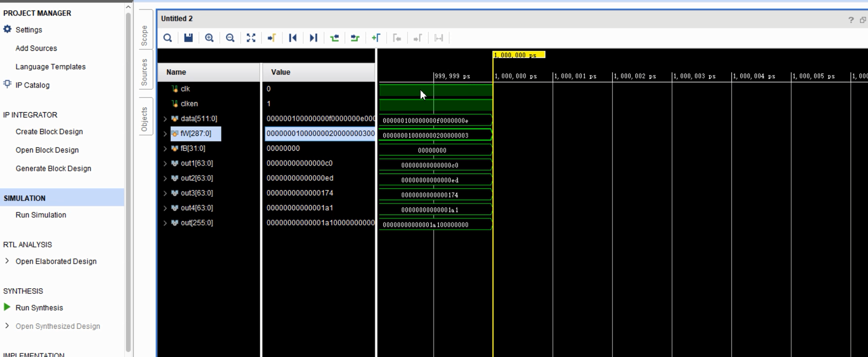Expand the data[511:0] bus
This screenshot has height=357, width=868.
165,118
